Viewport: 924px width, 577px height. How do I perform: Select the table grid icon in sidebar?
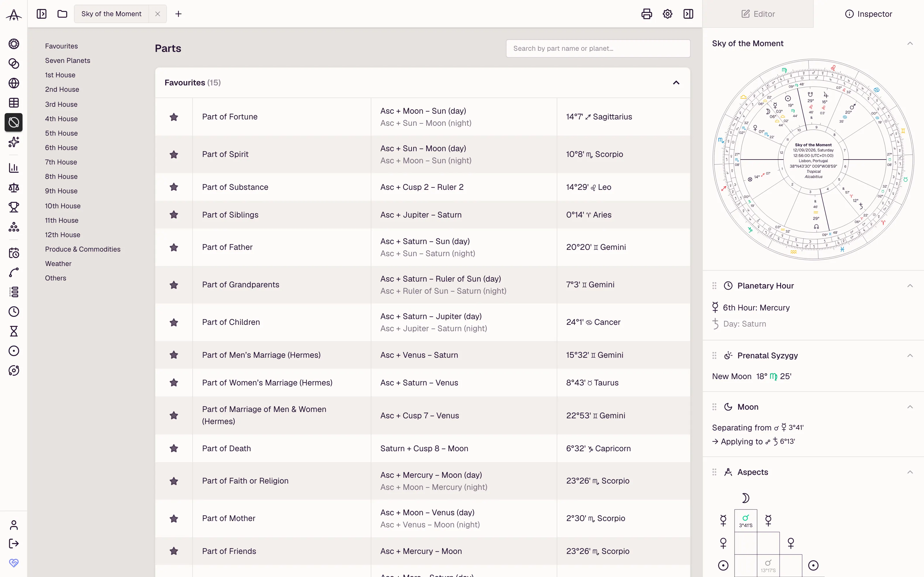tap(14, 103)
